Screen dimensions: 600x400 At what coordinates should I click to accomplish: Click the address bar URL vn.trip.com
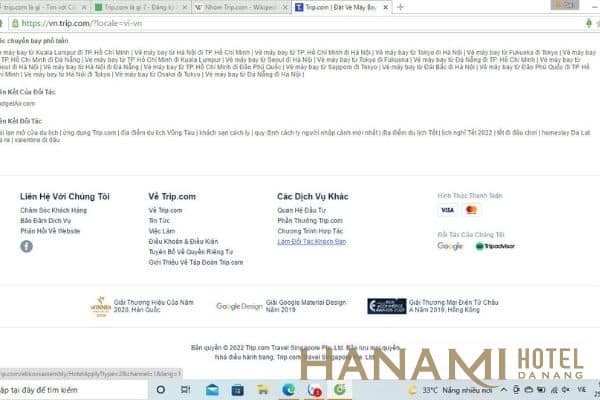tap(82, 23)
